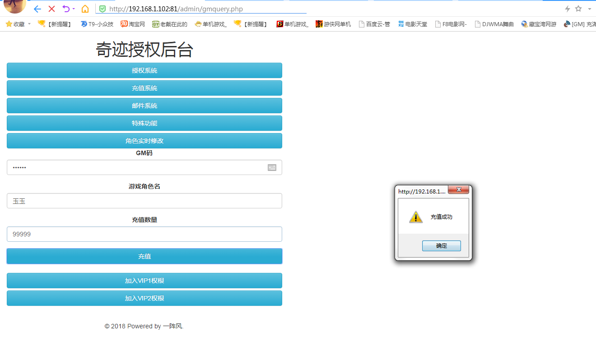Go to browser home page icon
Image resolution: width=596 pixels, height=364 pixels.
pyautogui.click(x=85, y=9)
